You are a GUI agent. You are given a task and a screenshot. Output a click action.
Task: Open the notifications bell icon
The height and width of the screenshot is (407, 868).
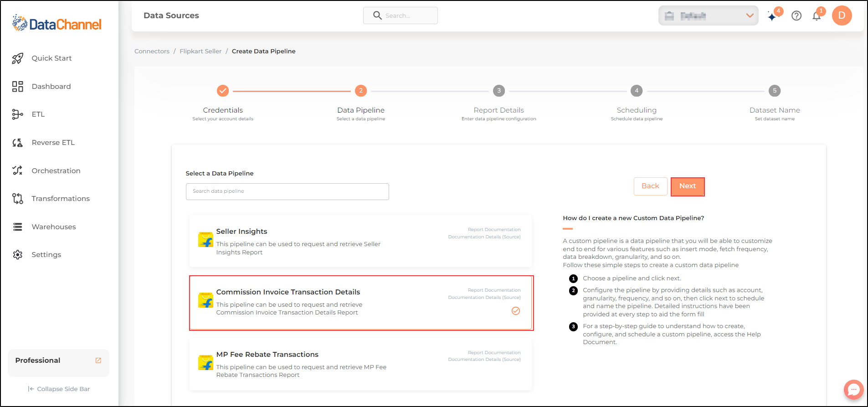(x=817, y=16)
